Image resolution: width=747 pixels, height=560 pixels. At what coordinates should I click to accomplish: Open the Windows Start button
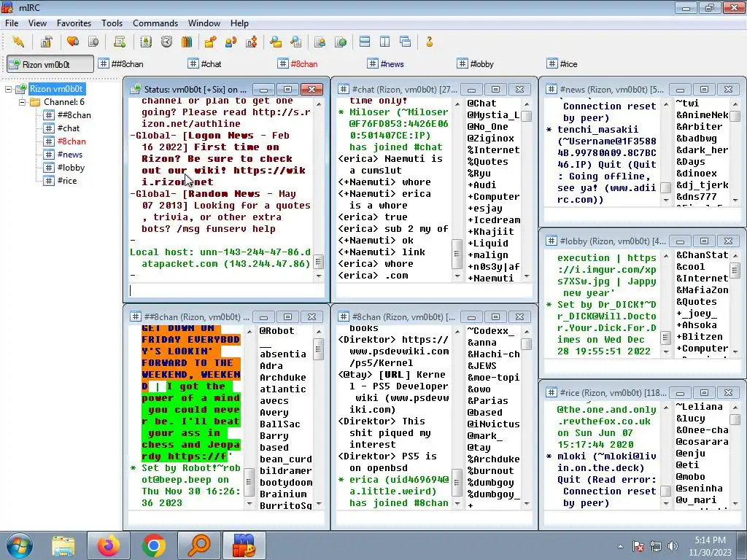pos(20,545)
